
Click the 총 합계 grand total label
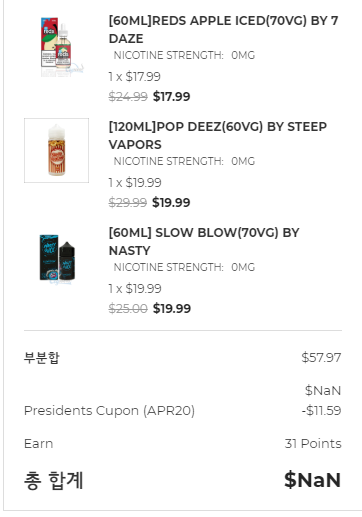54,480
